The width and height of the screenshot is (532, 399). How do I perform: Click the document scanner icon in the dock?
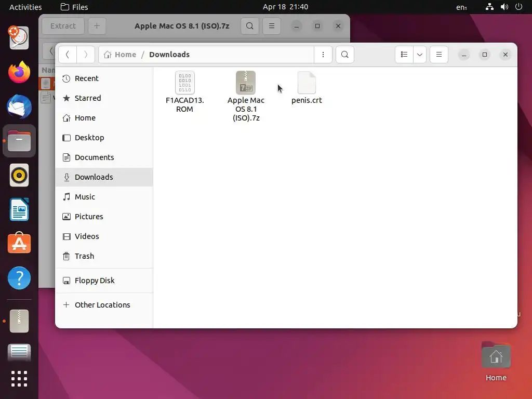click(x=19, y=352)
